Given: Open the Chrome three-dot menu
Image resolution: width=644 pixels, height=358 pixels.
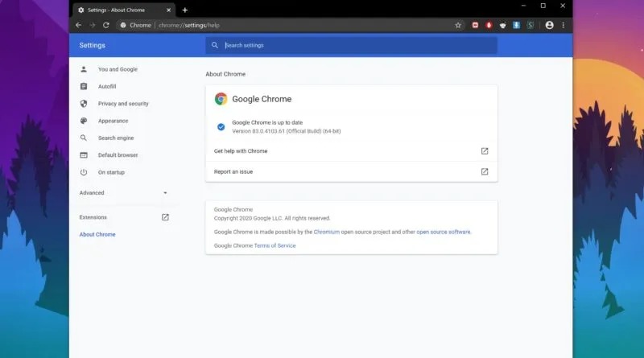Looking at the screenshot, I should [563, 25].
